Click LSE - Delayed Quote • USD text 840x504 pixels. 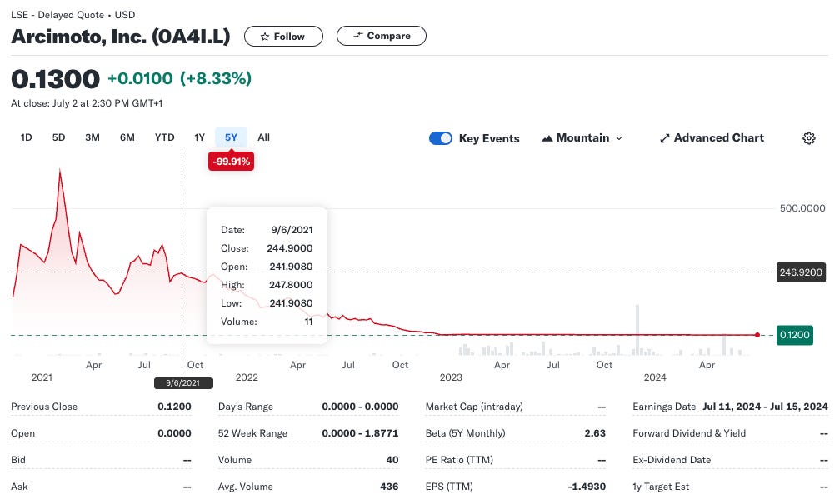coord(72,15)
